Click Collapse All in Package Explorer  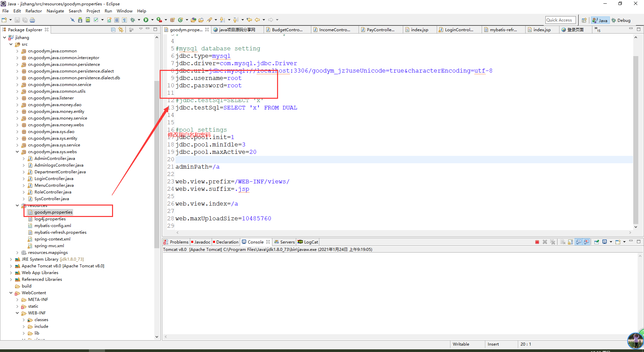(x=113, y=30)
